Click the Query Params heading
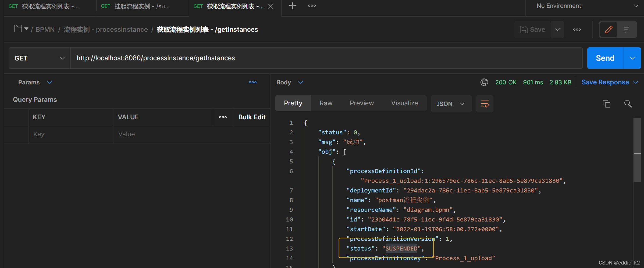Screen dimensions: 644x268 point(35,100)
